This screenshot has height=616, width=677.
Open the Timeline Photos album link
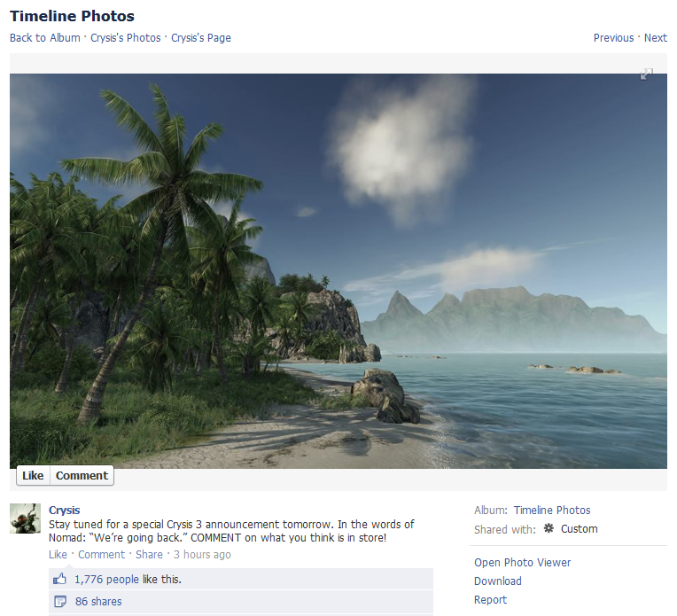[552, 511]
